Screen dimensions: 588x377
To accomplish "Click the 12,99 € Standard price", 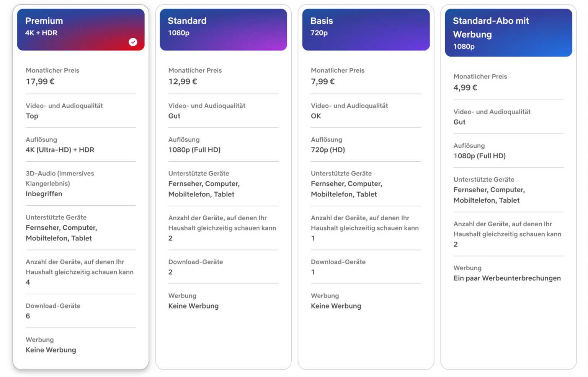I will 183,81.
